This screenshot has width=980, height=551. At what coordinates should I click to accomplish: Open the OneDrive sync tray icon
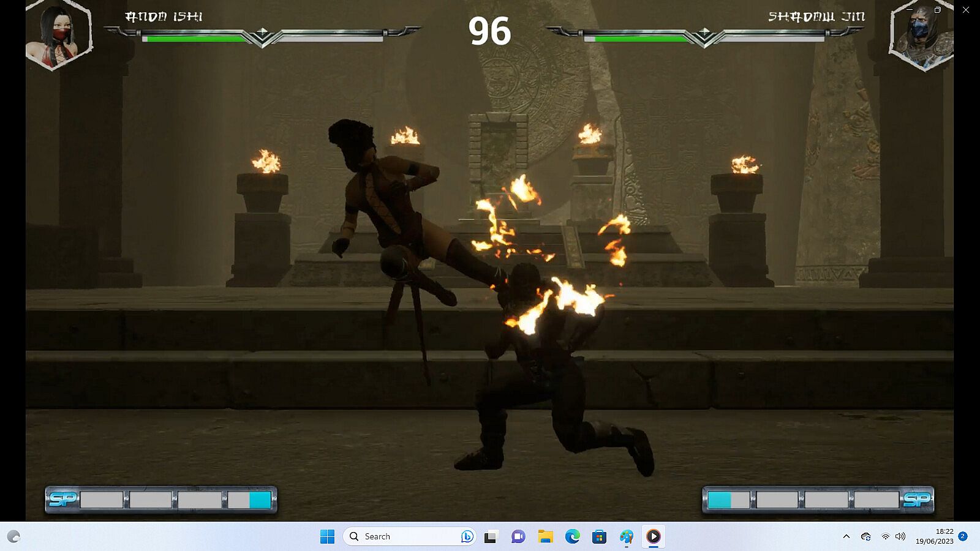865,536
